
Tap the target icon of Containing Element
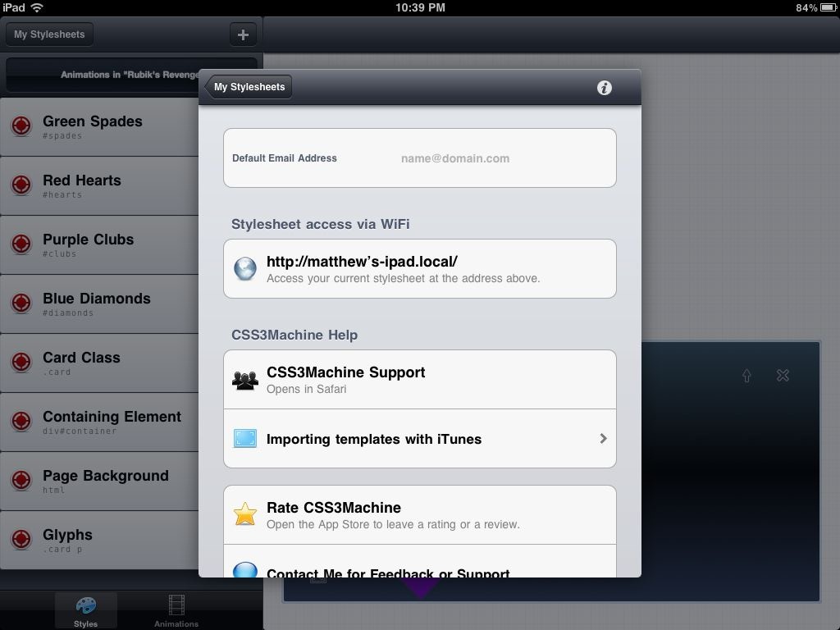click(x=21, y=421)
